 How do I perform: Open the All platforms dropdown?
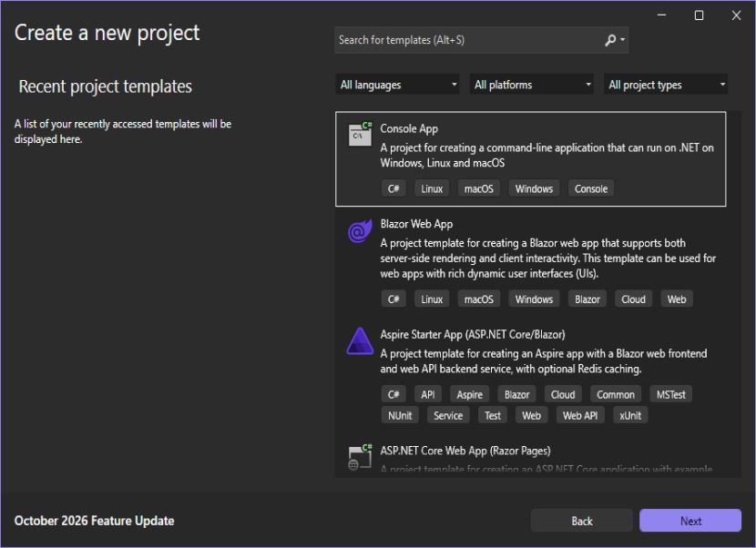(x=531, y=85)
